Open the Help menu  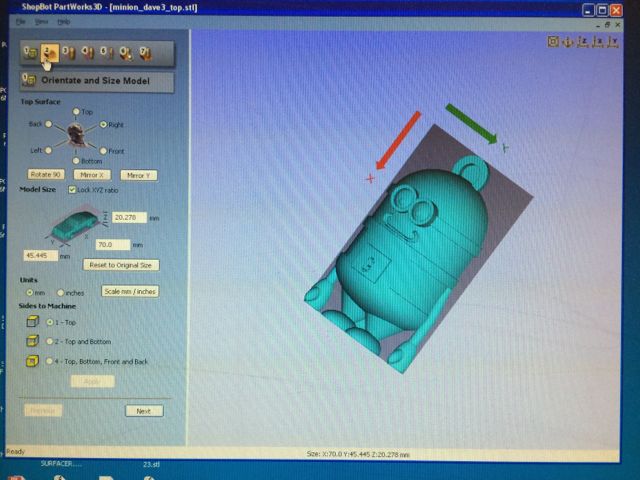point(63,22)
